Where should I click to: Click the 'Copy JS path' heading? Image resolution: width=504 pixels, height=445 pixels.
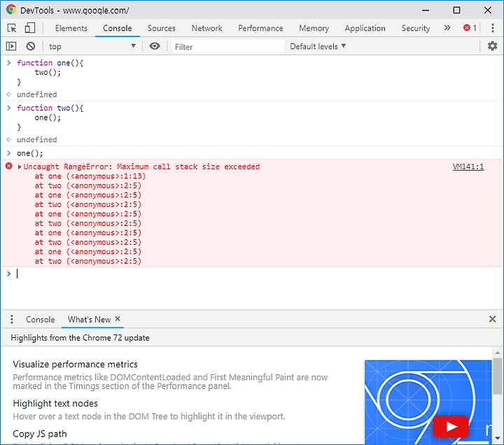coord(40,434)
